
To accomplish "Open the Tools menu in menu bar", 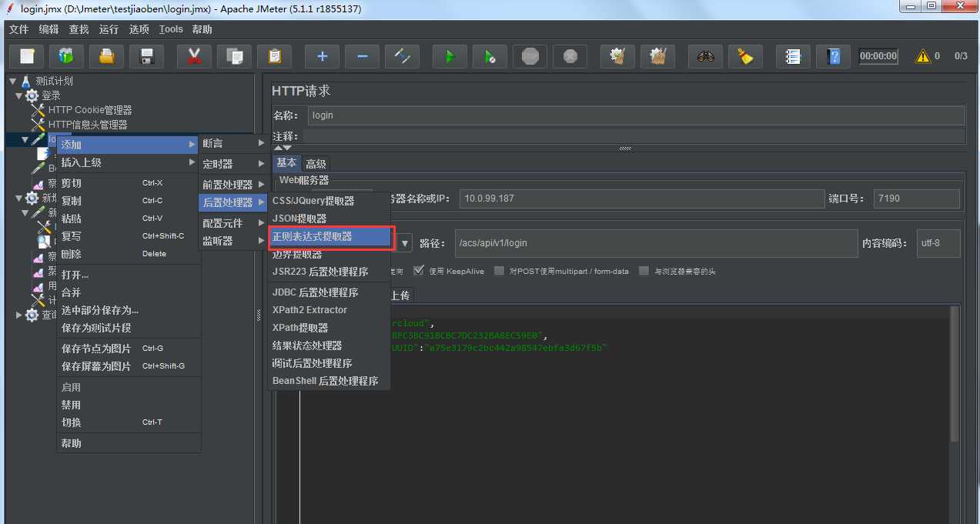I will (x=171, y=29).
